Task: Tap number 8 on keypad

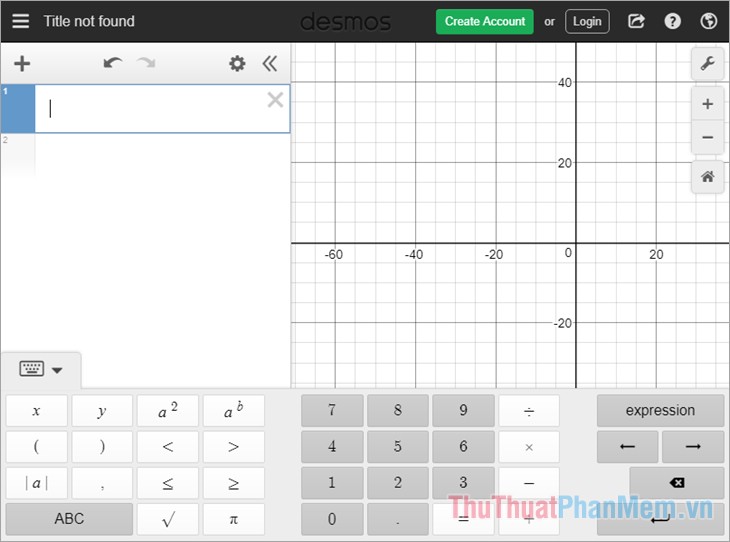Action: click(x=398, y=410)
